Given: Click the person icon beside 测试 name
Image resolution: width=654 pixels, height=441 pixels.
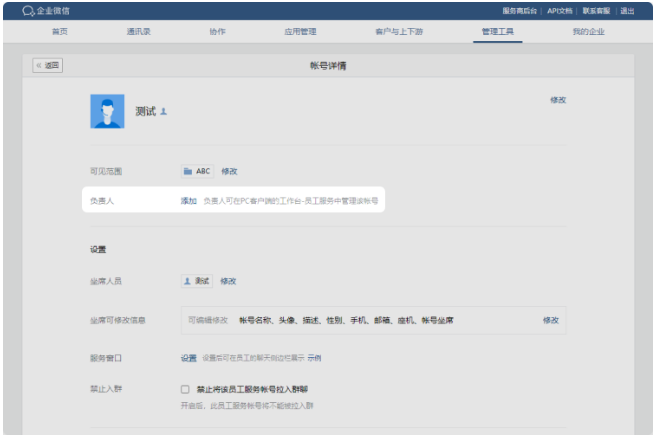Looking at the screenshot, I should click(x=164, y=111).
